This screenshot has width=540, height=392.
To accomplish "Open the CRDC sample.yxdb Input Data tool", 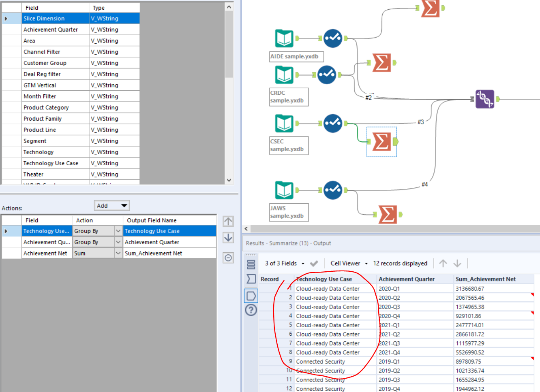I will [x=284, y=75].
